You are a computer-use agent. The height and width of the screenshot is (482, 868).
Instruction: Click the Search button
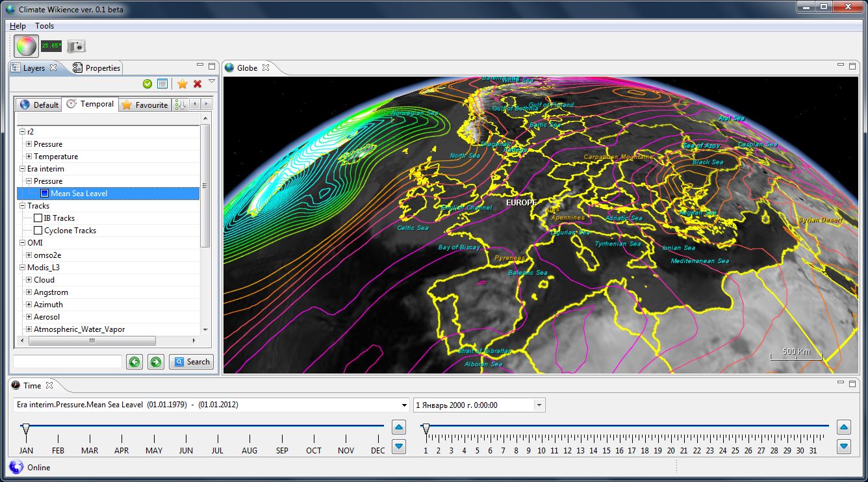tap(192, 362)
